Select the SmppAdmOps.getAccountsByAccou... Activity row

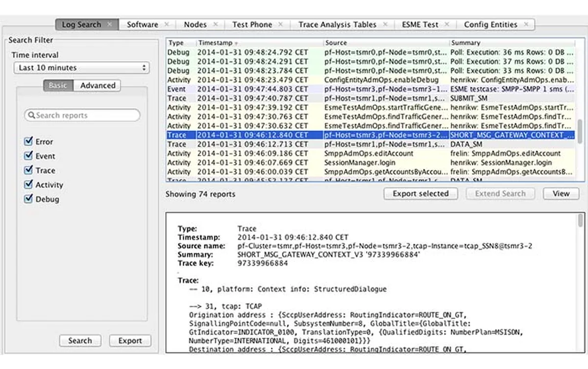point(371,172)
